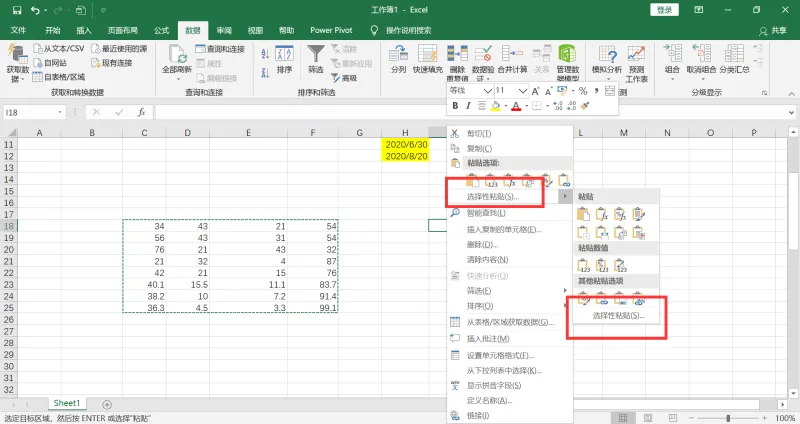Screen dimensions: 800x424
Task: Adjust the zoom slider in status bar
Action: (728, 418)
